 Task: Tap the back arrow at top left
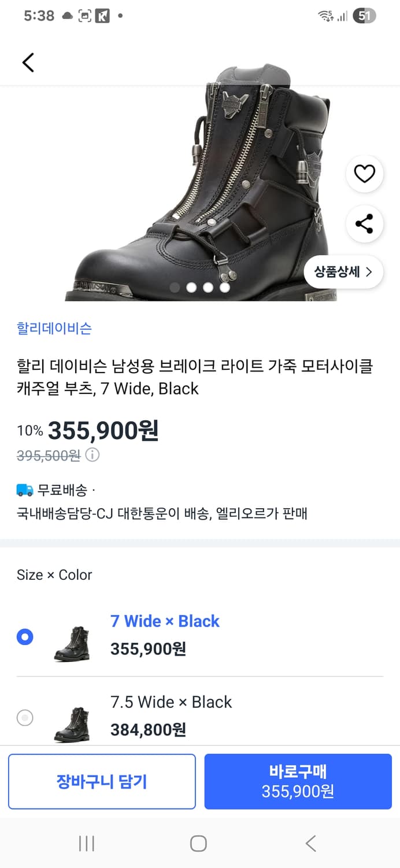(28, 62)
